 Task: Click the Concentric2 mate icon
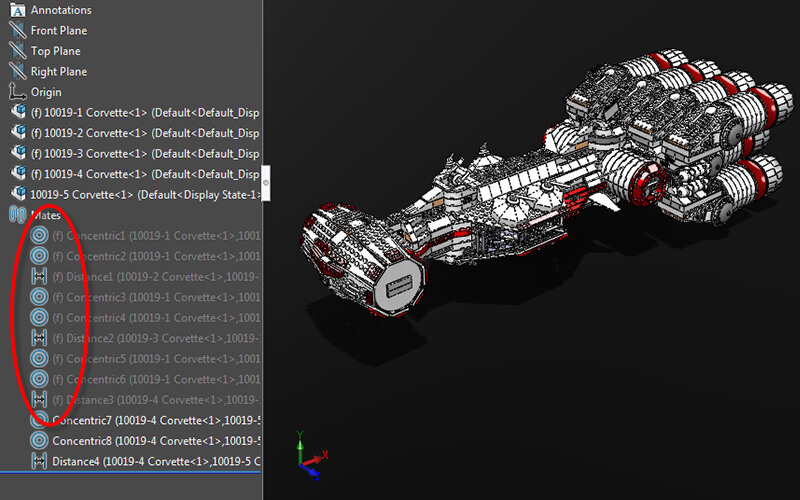pyautogui.click(x=39, y=256)
